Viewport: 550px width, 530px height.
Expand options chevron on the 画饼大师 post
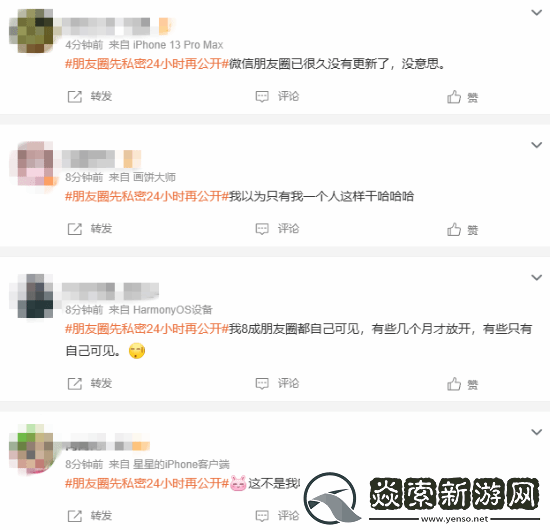(x=537, y=145)
